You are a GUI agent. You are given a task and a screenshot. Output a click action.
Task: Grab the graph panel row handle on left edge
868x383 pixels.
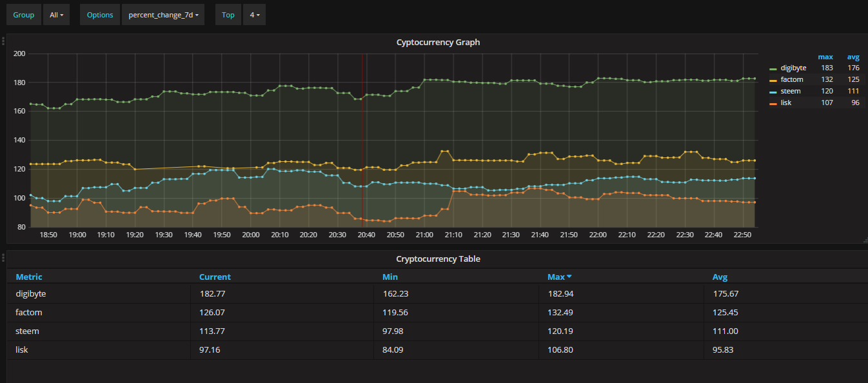(x=3, y=41)
